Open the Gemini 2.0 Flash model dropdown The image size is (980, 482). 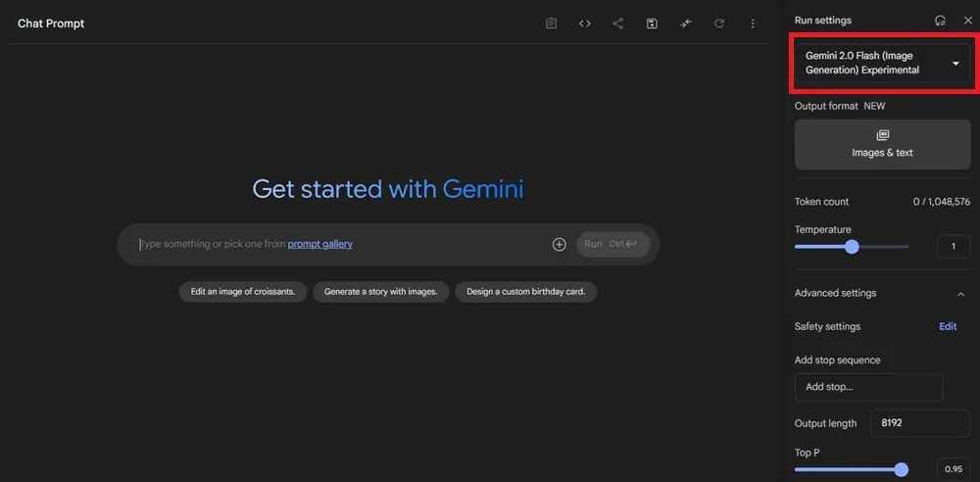pyautogui.click(x=883, y=64)
